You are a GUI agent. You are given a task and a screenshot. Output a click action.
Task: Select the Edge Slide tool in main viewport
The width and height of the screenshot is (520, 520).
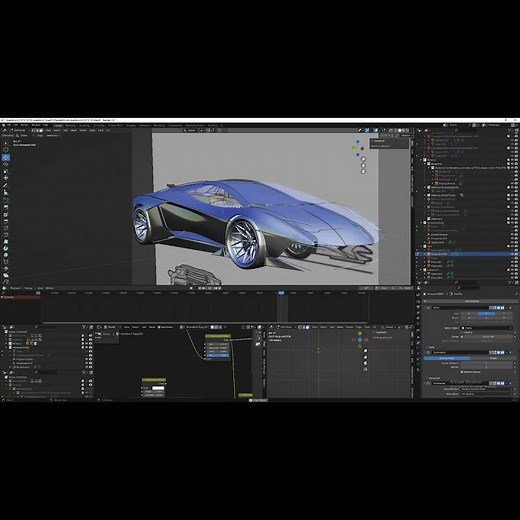pyautogui.click(x=6, y=262)
